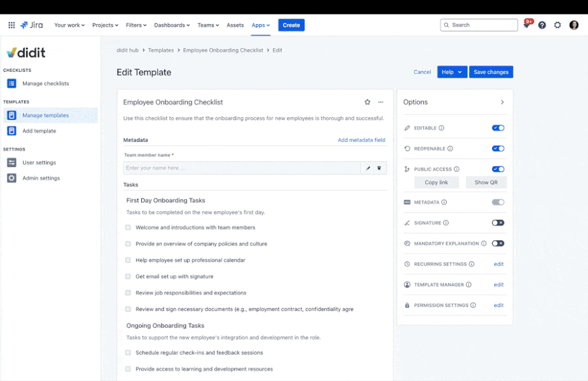Open Admin settings from the sidebar

pyautogui.click(x=40, y=178)
